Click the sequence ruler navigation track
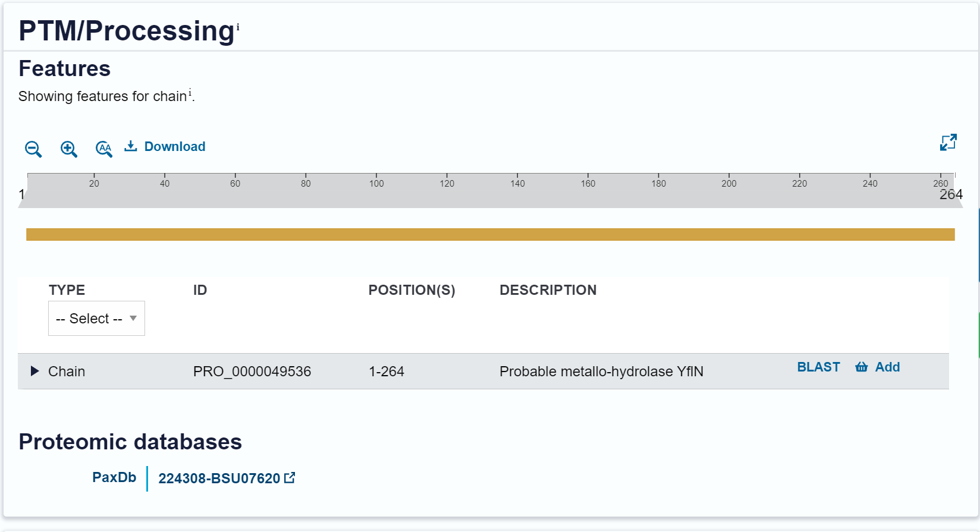This screenshot has width=980, height=532. coord(491,190)
